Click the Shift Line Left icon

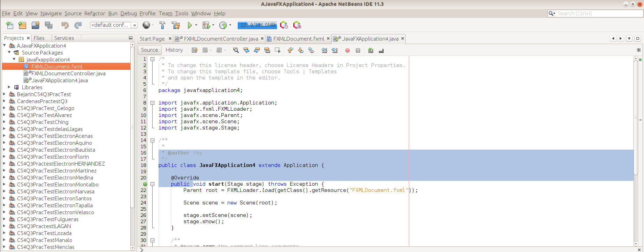point(324,50)
